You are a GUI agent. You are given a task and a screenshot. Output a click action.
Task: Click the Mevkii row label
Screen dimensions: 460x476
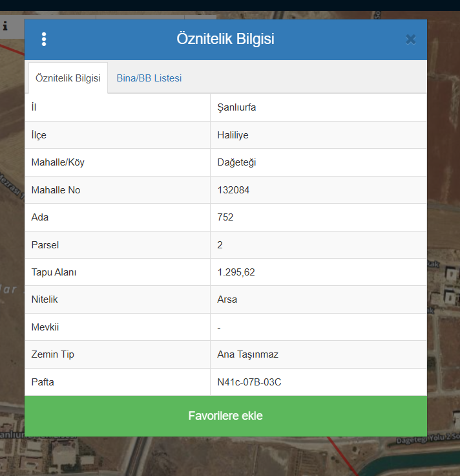point(45,327)
